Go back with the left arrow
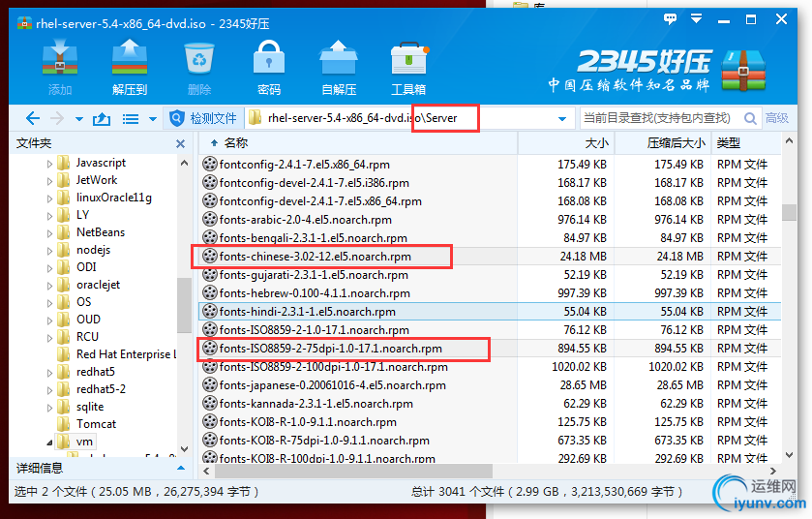The width and height of the screenshot is (812, 519). pyautogui.click(x=33, y=118)
